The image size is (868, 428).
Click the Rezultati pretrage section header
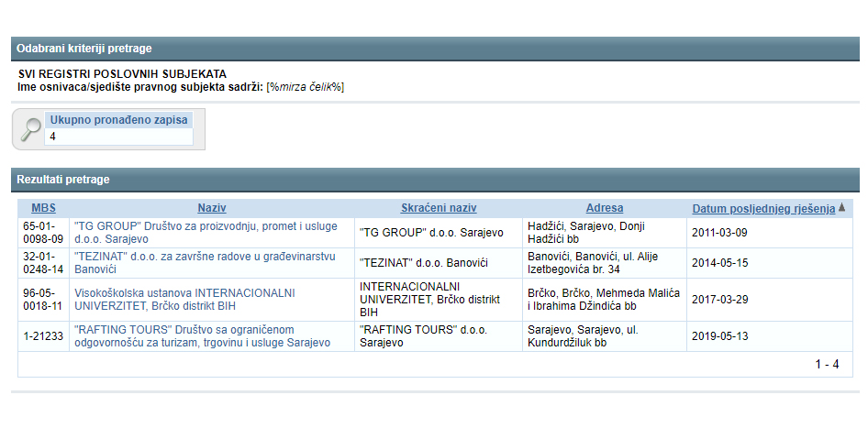pyautogui.click(x=435, y=180)
